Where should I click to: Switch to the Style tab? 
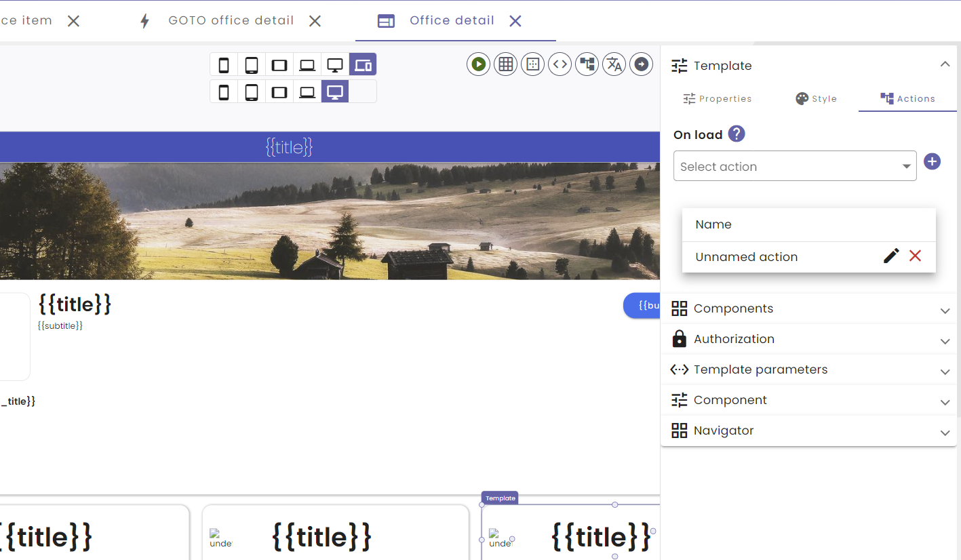pos(816,98)
